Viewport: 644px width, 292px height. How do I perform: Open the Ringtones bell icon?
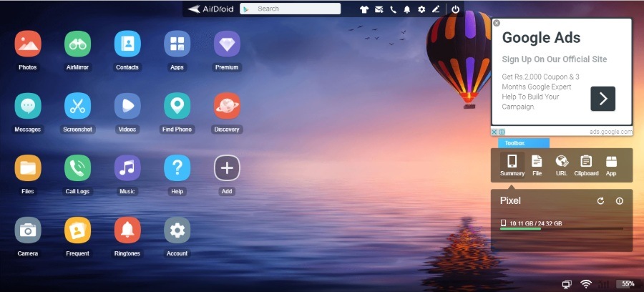tap(127, 230)
